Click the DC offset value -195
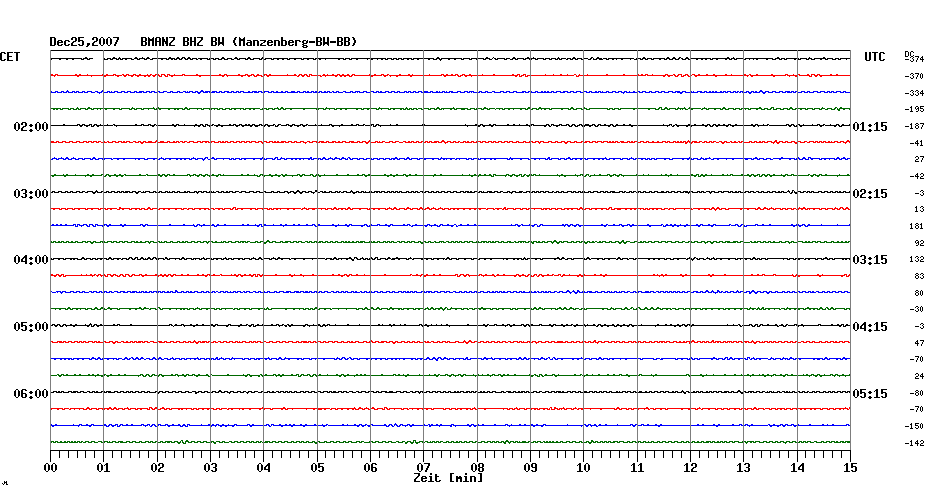Viewport: 930px width, 494px height. click(915, 110)
